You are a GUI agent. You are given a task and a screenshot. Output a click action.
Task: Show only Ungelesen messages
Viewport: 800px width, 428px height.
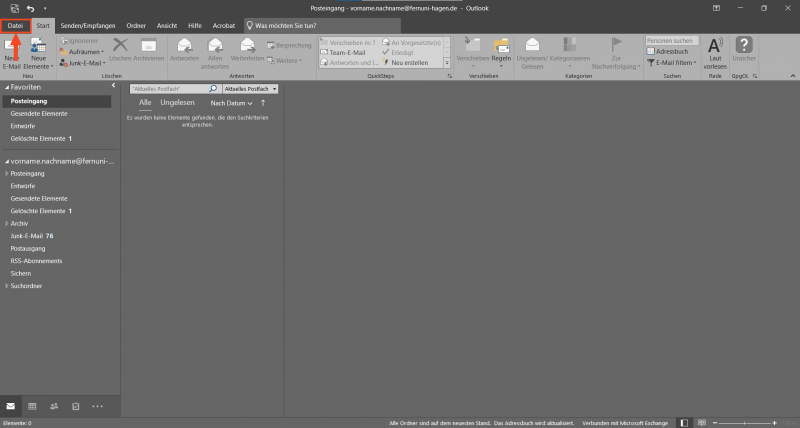[177, 103]
